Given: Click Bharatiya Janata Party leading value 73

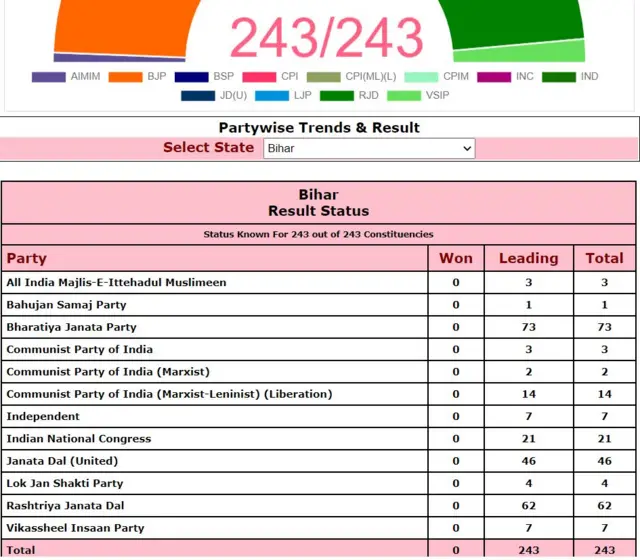Looking at the screenshot, I should coord(529,327).
